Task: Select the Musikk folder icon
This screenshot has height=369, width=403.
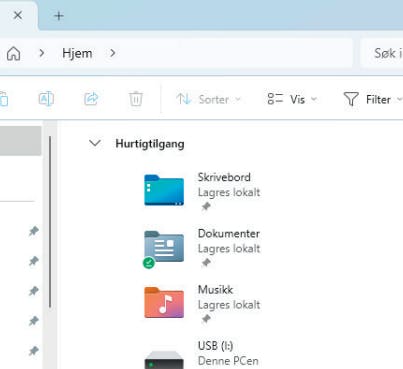Action: click(x=164, y=302)
